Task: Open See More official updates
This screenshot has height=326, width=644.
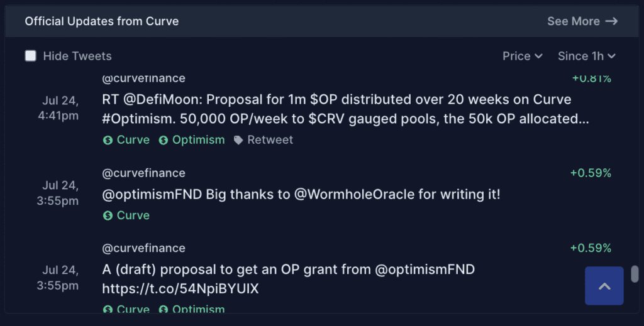Action: tap(582, 21)
